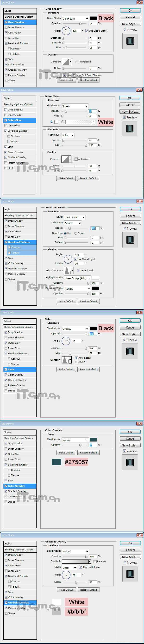Select Gradient Overlay in the last dialog list
The height and width of the screenshot is (644, 144).
[x=20, y=603]
